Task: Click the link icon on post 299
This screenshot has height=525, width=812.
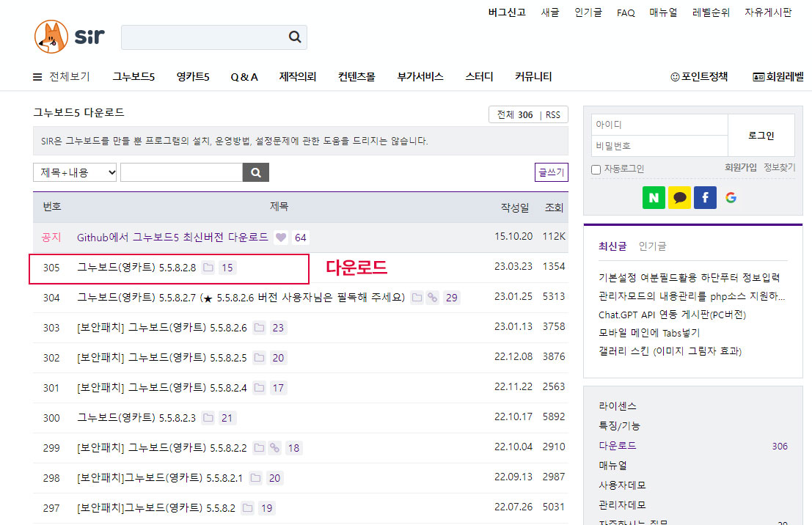Action: click(275, 447)
